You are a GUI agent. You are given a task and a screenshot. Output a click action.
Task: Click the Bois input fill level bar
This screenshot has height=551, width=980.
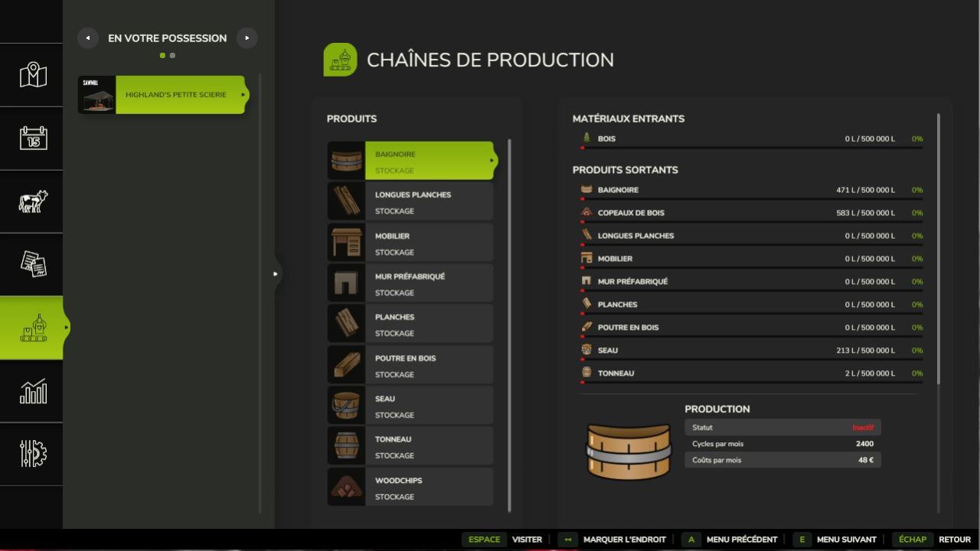tap(751, 148)
